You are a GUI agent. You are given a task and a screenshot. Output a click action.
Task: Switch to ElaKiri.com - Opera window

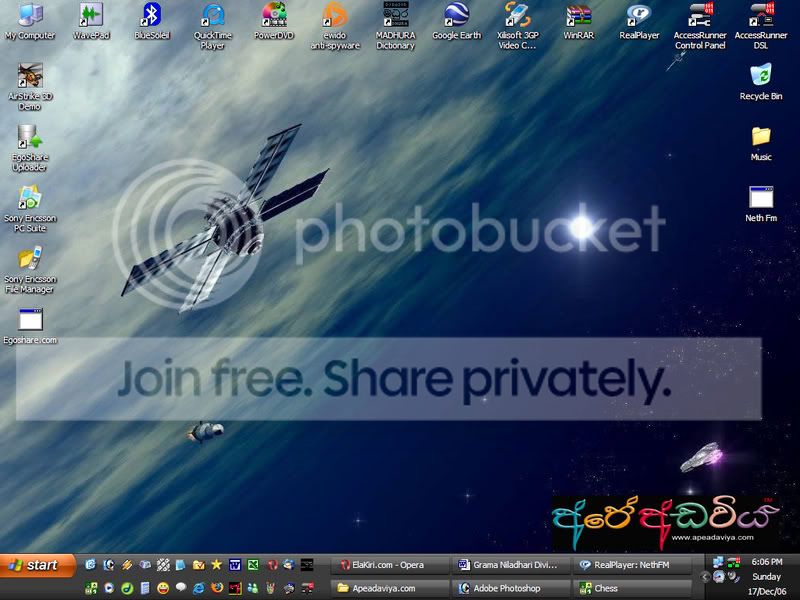coord(389,565)
